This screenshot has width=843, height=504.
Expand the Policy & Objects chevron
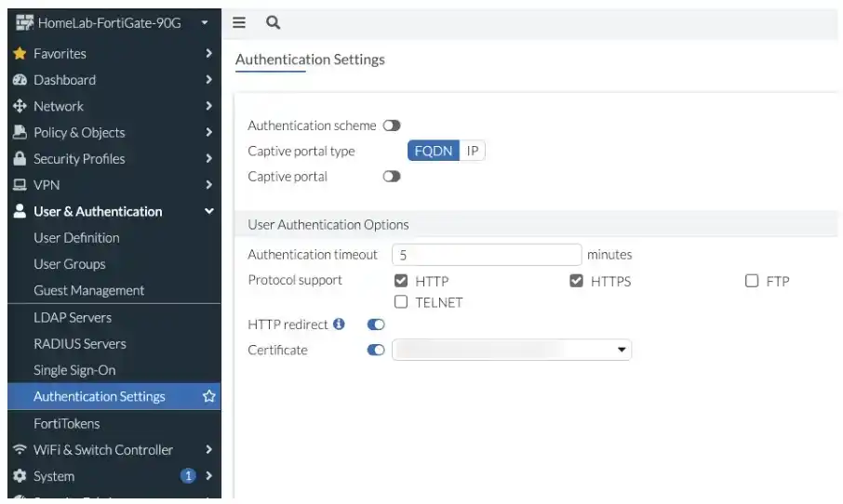click(209, 132)
